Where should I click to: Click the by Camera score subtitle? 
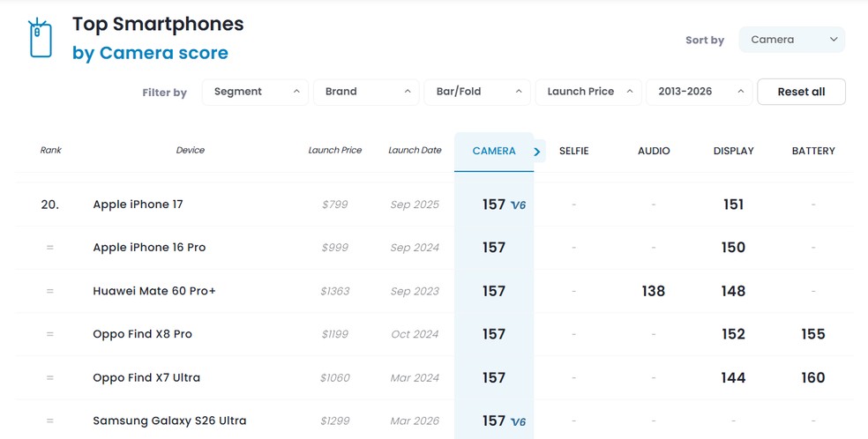pos(150,53)
